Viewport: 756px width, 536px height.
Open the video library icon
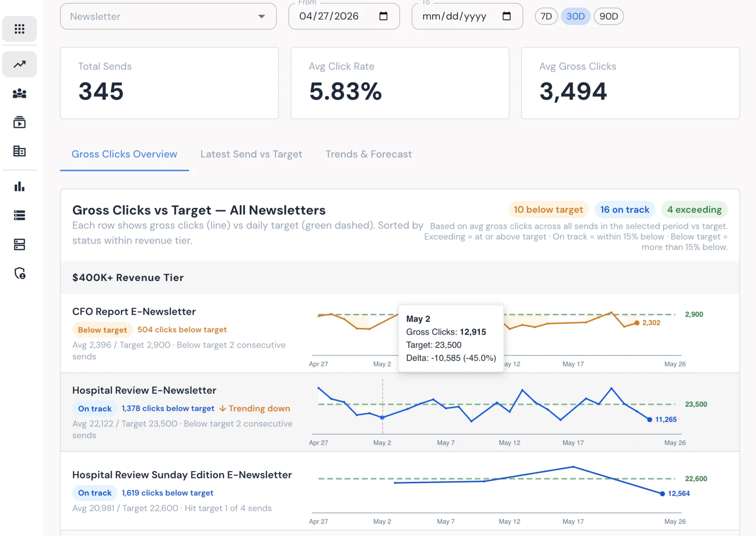pyautogui.click(x=19, y=122)
